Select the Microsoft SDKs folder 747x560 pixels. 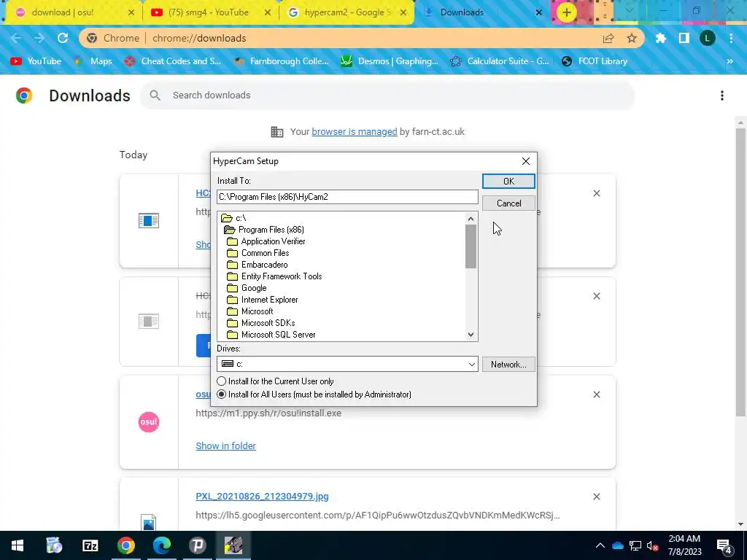pyautogui.click(x=261, y=323)
